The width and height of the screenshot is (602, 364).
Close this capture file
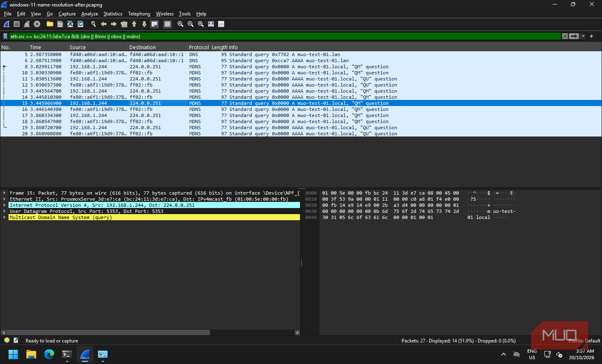[70, 24]
